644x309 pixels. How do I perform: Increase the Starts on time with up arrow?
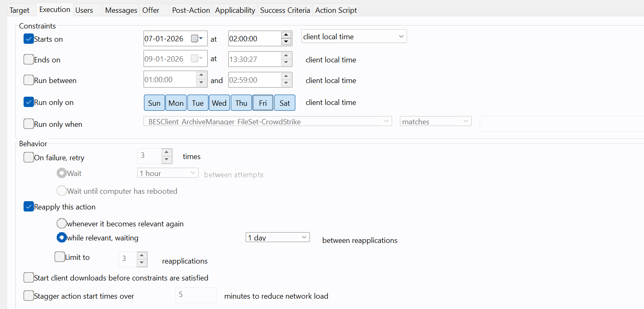[286, 35]
